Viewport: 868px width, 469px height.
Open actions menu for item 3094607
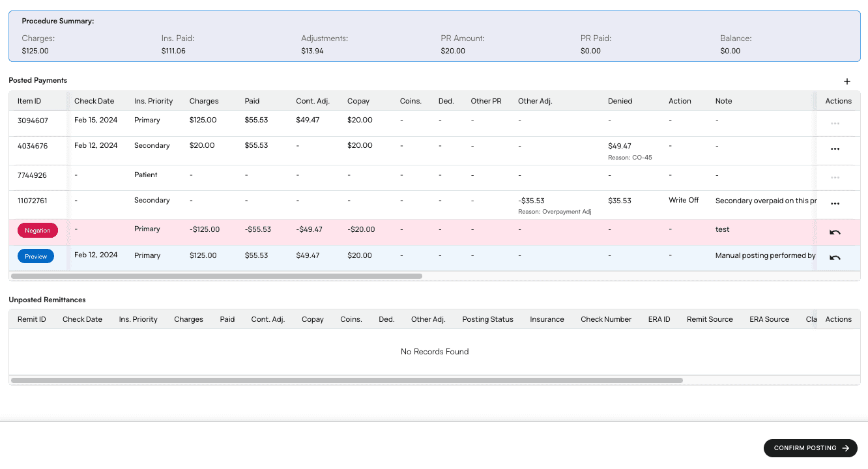835,123
